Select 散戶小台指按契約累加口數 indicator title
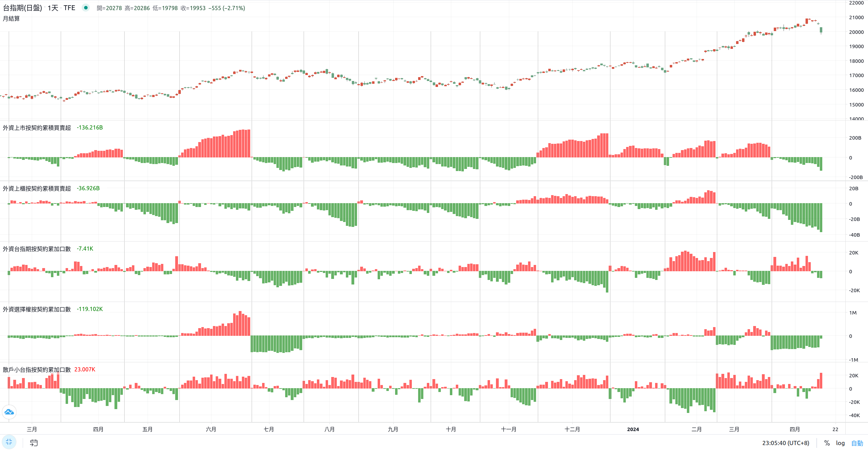The image size is (868, 451). click(x=37, y=370)
